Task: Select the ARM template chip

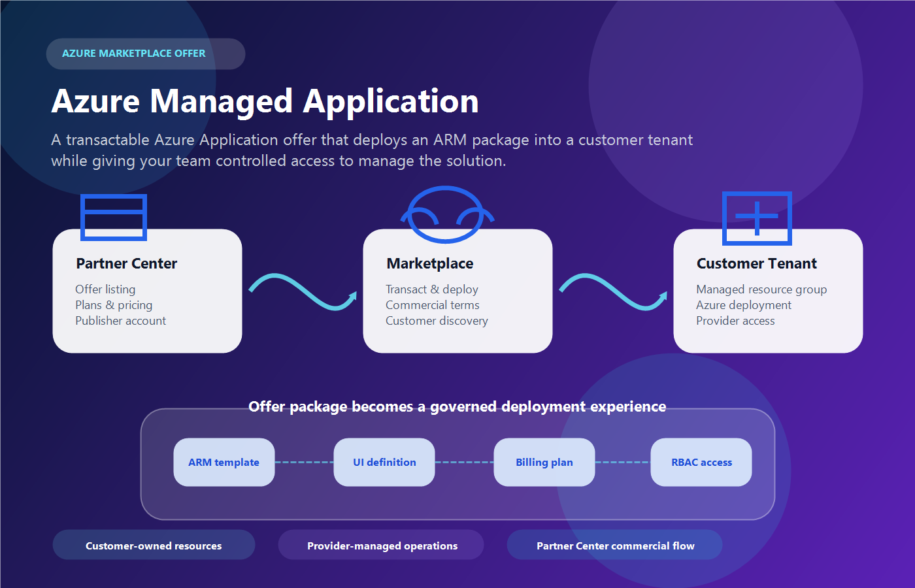Action: coord(224,462)
